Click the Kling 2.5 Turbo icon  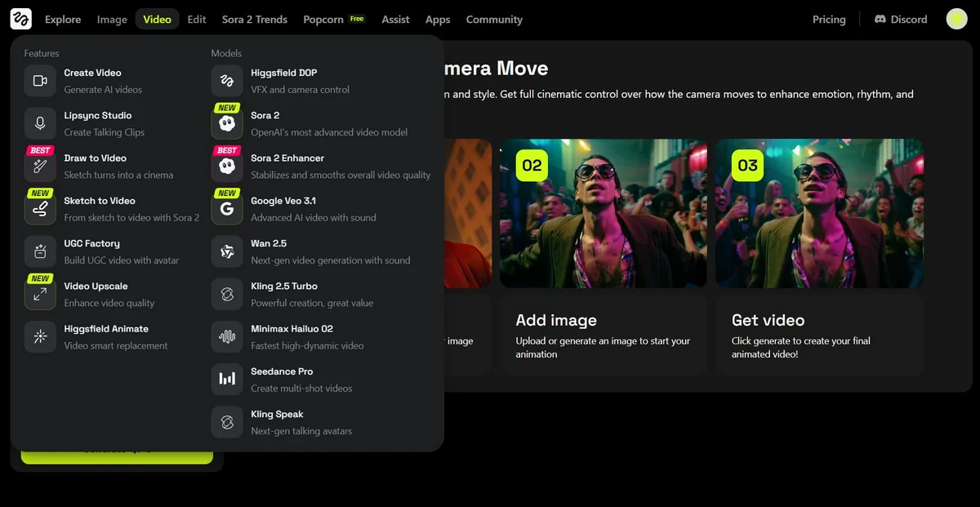click(227, 294)
